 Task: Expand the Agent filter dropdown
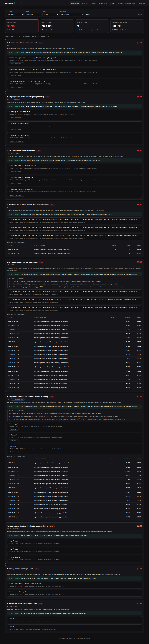tap(33, 14)
